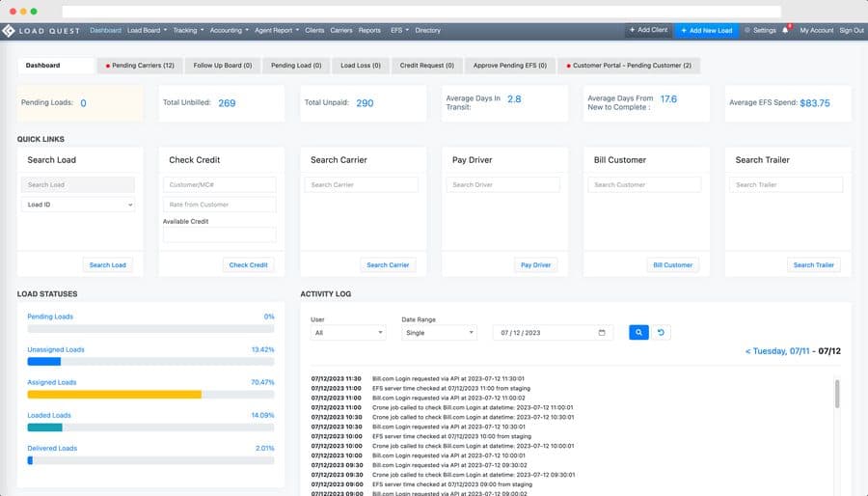This screenshot has width=868, height=496.
Task: Click the activity log scrollbar
Action: click(x=837, y=394)
